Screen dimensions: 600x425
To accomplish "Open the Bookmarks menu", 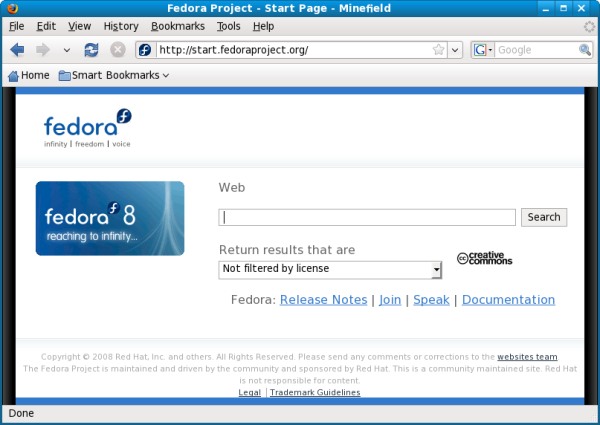I will point(178,26).
